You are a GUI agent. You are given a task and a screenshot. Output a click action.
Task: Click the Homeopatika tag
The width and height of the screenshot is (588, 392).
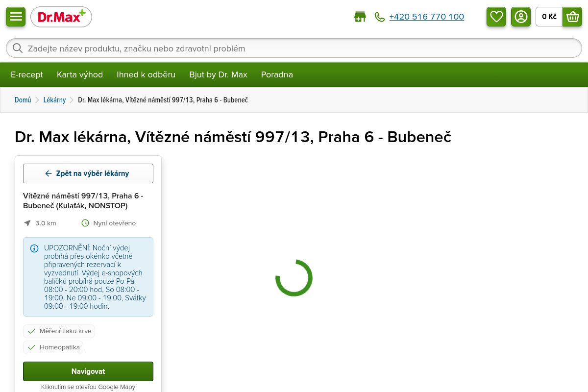coord(53,347)
